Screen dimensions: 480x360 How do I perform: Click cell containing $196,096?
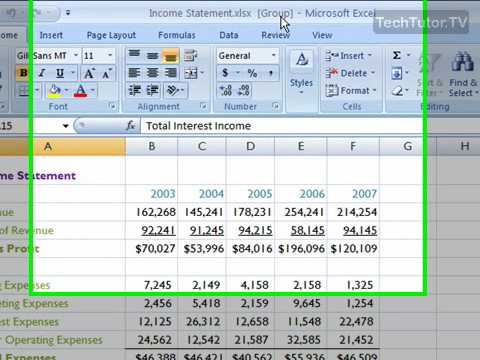[301, 248]
